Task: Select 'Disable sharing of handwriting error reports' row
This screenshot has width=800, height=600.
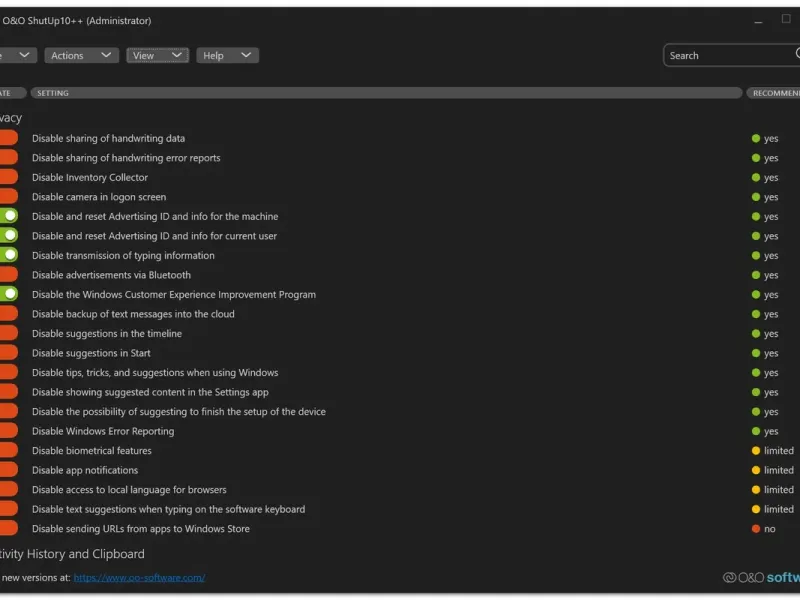Action: coord(126,158)
